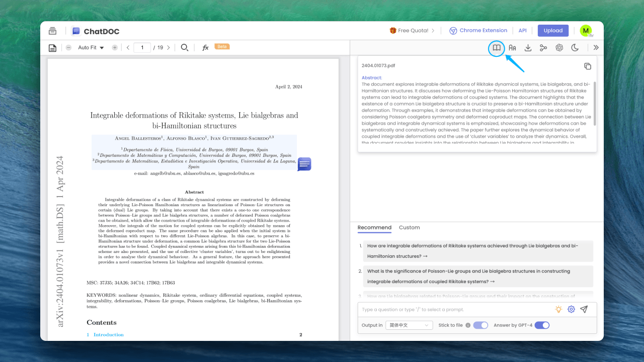Open the Auto Fit zoom dropdown
Viewport: 644px width, 362px height.
click(x=91, y=48)
